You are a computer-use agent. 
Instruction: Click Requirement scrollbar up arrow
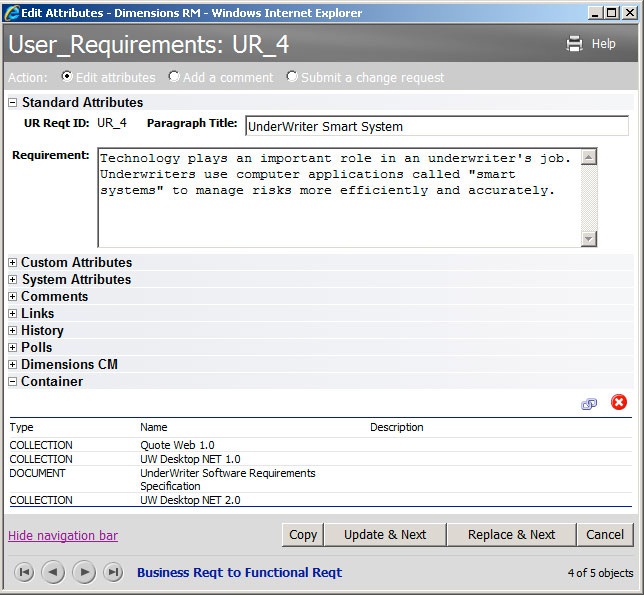point(589,157)
